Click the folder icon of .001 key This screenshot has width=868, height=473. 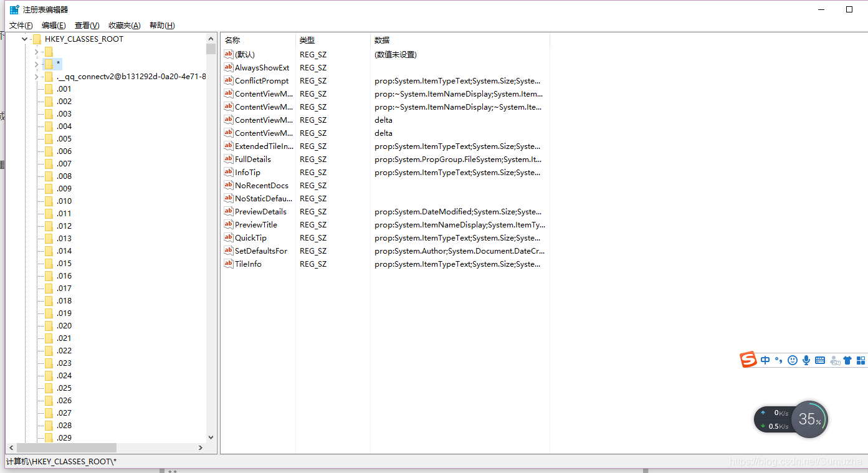(x=49, y=88)
